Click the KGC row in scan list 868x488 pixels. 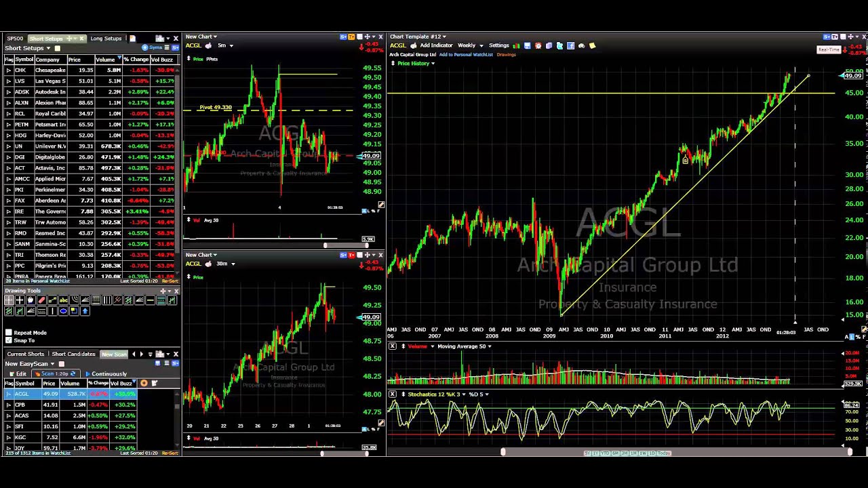click(x=71, y=437)
